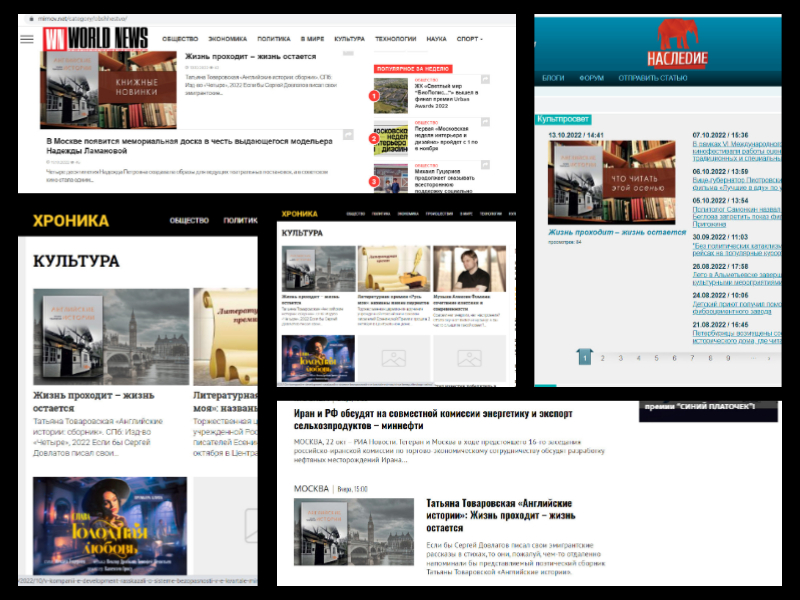
Task: Click the World News logo
Action: (95, 39)
